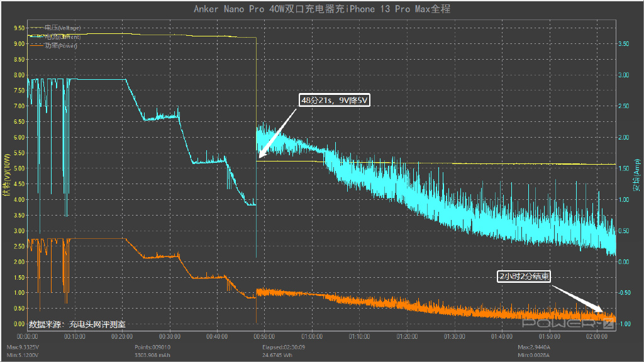Click the 02:00:00 time axis label
The image size is (644, 362).
click(x=597, y=337)
